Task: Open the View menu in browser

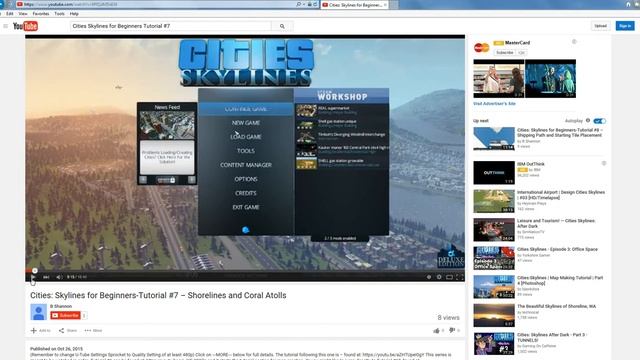Action: point(23,14)
